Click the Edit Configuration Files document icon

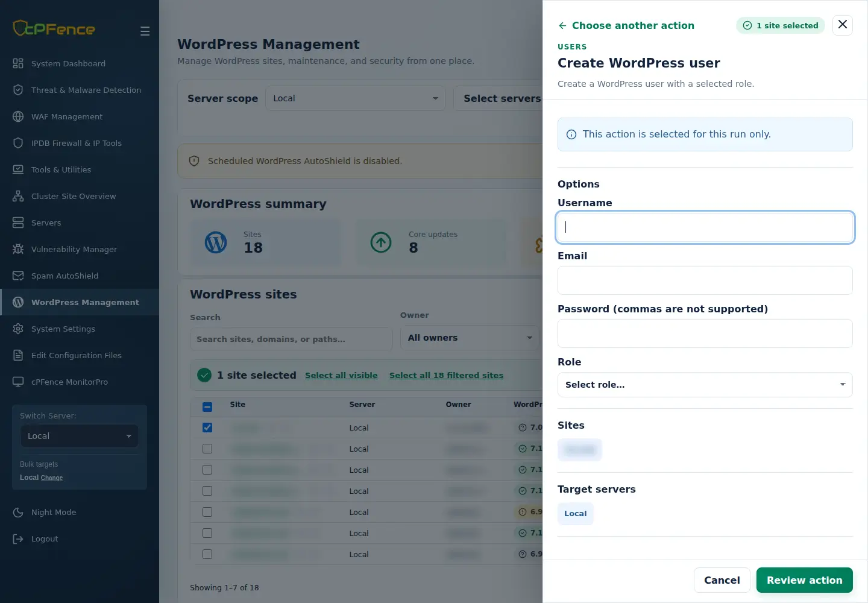coord(18,355)
